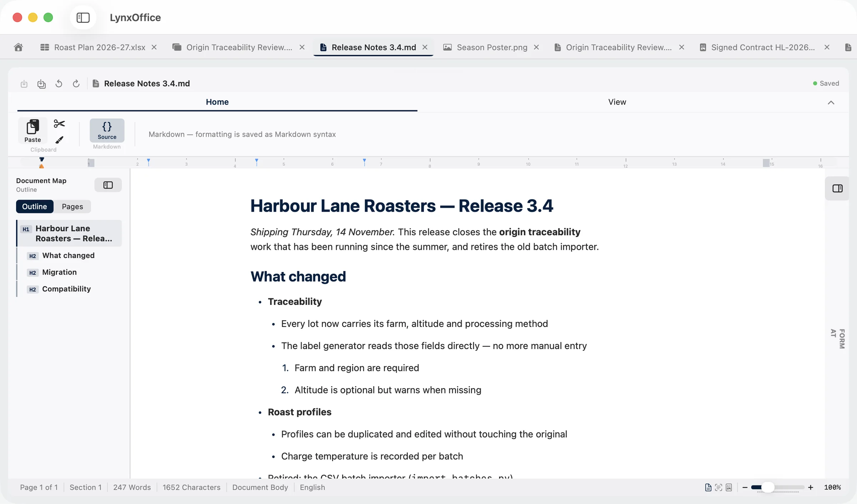Select the Pages view in Document Map

(x=72, y=206)
